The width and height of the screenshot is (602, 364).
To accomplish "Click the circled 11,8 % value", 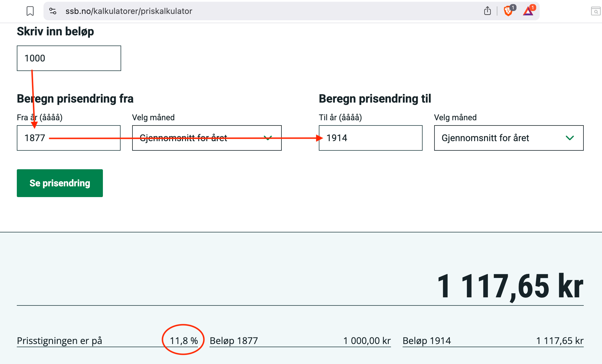I will point(184,341).
